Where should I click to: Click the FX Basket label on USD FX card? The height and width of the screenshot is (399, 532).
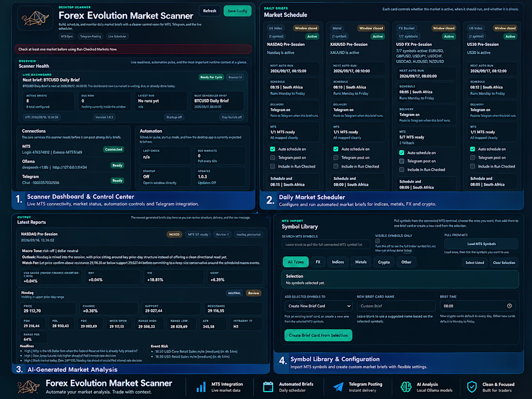pyautogui.click(x=406, y=28)
